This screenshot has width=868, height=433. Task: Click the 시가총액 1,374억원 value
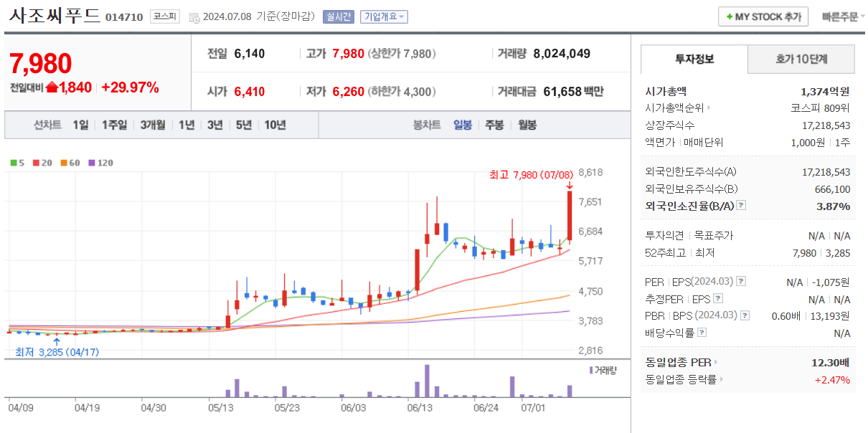[x=825, y=91]
